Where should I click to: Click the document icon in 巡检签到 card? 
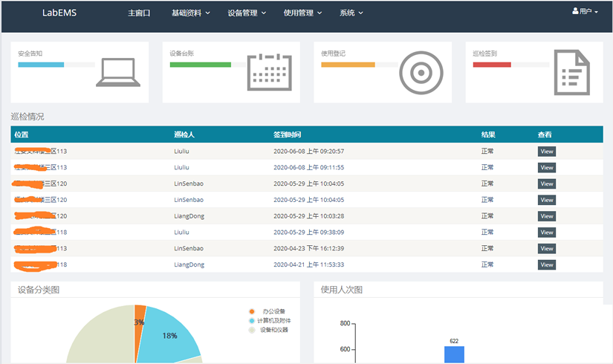(x=571, y=72)
